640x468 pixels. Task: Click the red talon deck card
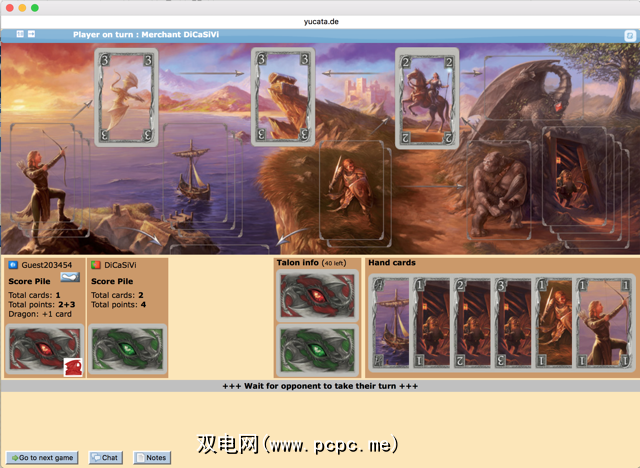click(317, 296)
